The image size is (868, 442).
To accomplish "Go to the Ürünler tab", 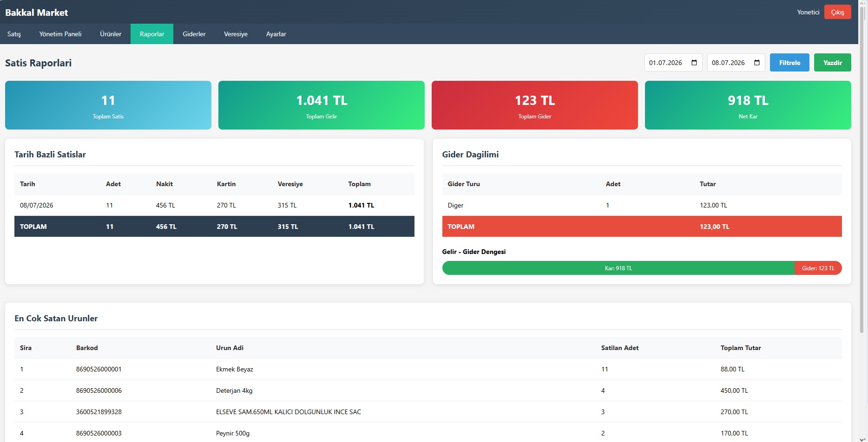I will click(x=111, y=34).
